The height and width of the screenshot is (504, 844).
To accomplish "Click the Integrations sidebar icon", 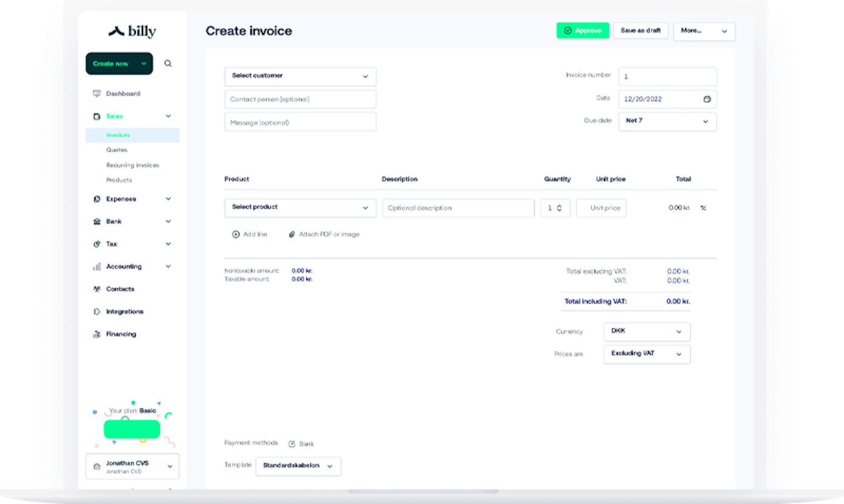I will [x=96, y=312].
